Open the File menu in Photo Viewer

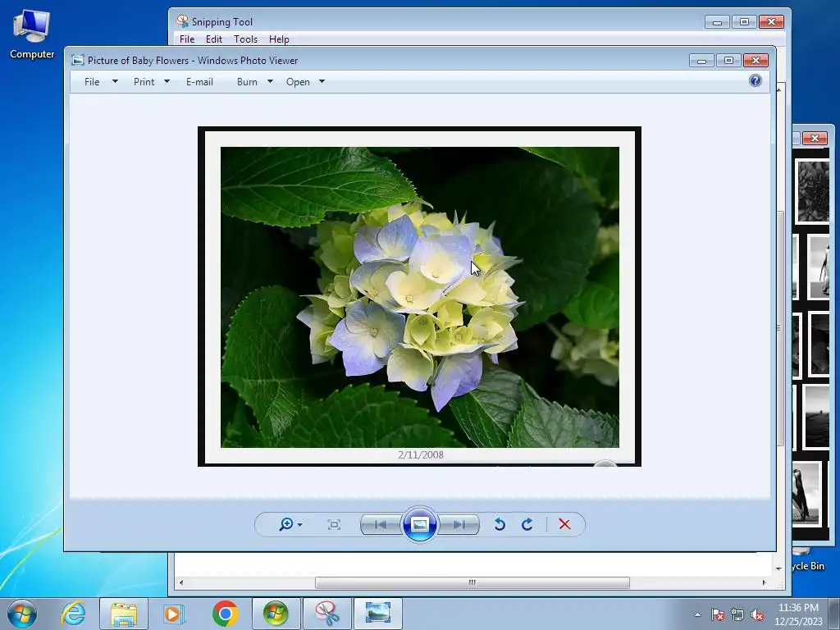92,81
